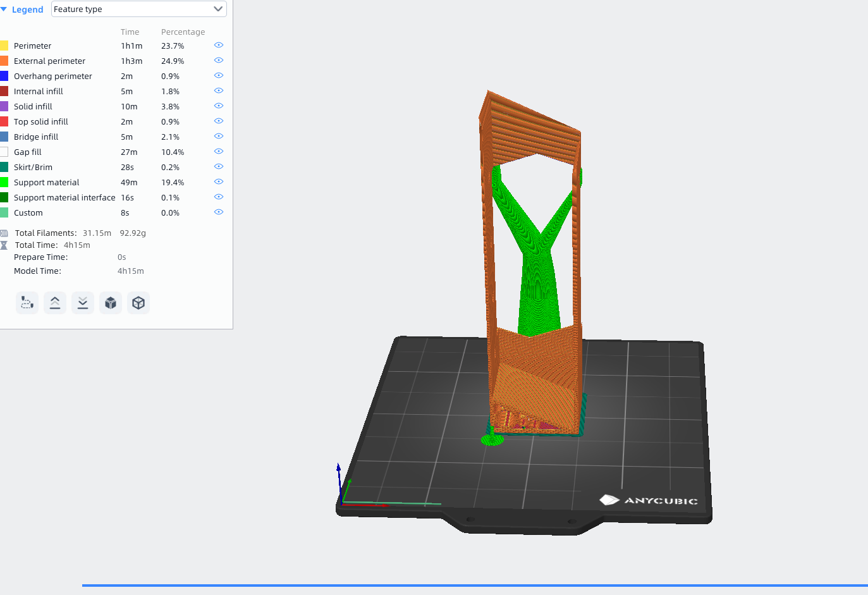Click the wireframe cube view icon

coord(138,303)
